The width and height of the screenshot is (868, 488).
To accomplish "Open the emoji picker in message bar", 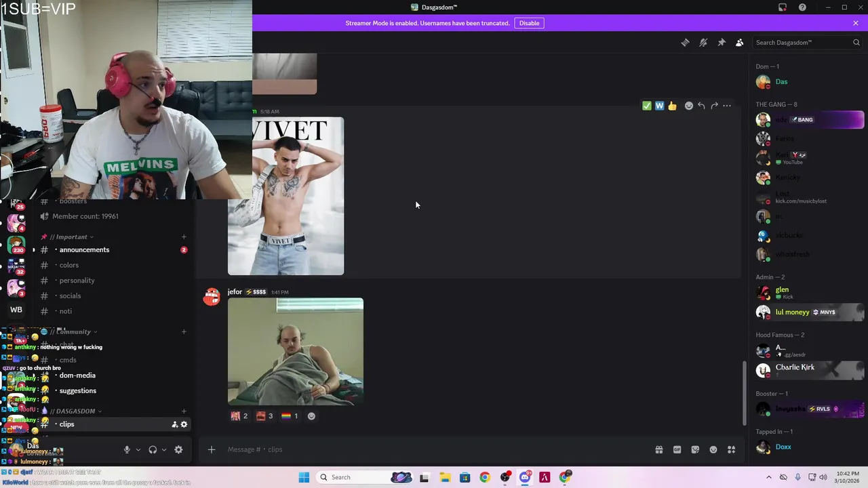I will click(x=713, y=449).
